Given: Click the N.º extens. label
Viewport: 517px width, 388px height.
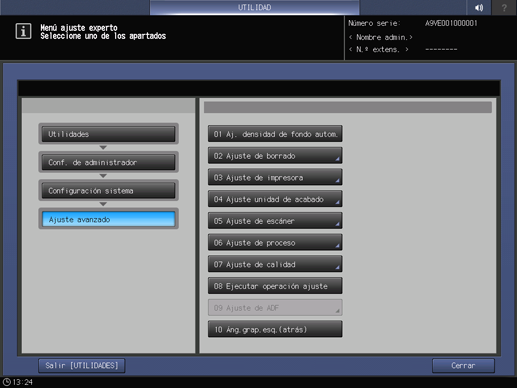Looking at the screenshot, I should (x=379, y=49).
